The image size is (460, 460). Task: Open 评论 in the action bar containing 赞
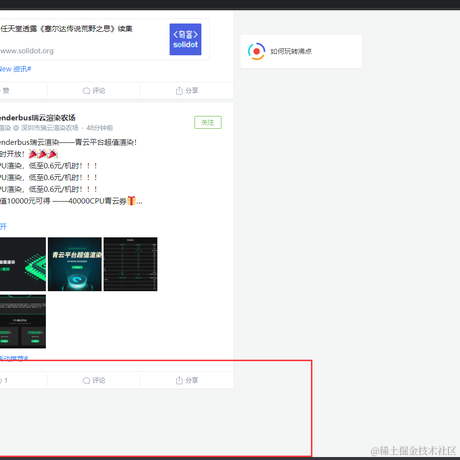coord(94,91)
